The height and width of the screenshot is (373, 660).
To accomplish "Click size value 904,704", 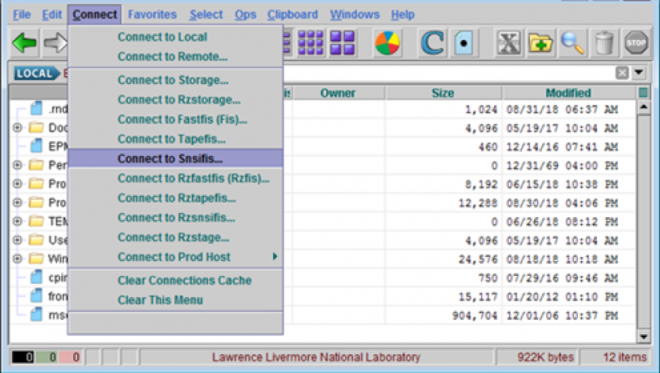I will click(474, 316).
